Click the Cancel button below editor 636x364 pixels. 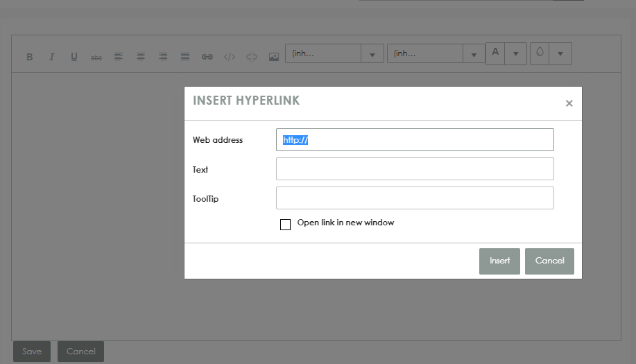pyautogui.click(x=80, y=352)
